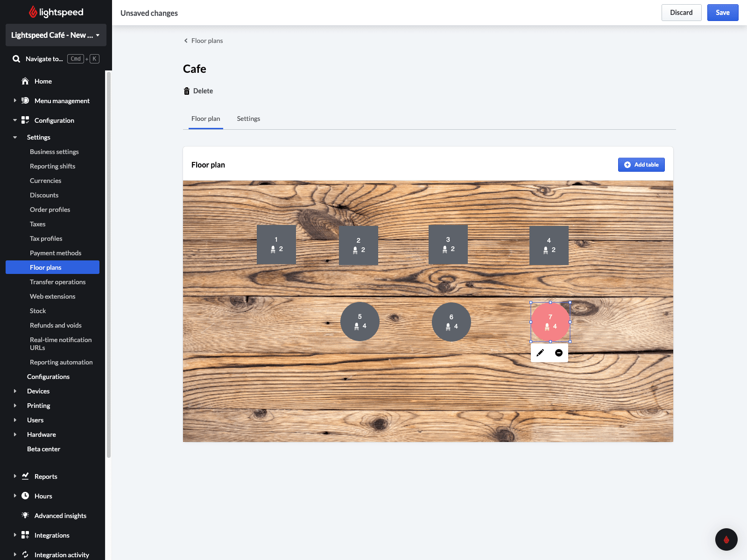747x560 pixels.
Task: Switch to the Settings tab
Action: click(248, 119)
